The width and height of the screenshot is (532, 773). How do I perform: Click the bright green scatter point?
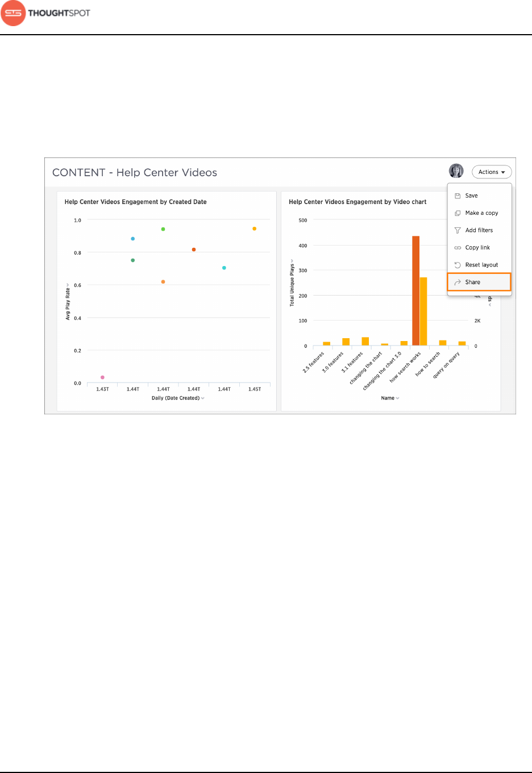click(x=163, y=229)
